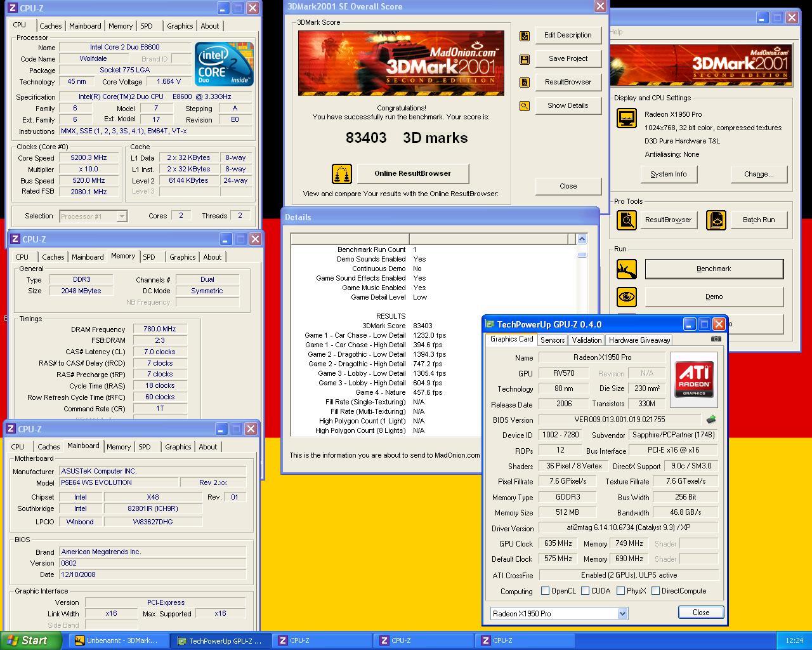The image size is (812, 650).
Task: Enable the DirectCompute checkbox in GPU-Z
Action: point(655,591)
